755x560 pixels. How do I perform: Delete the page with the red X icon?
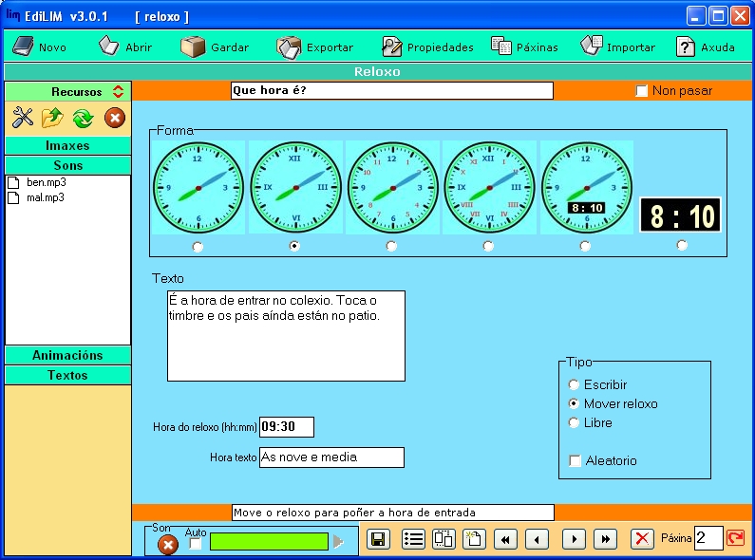[x=643, y=539]
